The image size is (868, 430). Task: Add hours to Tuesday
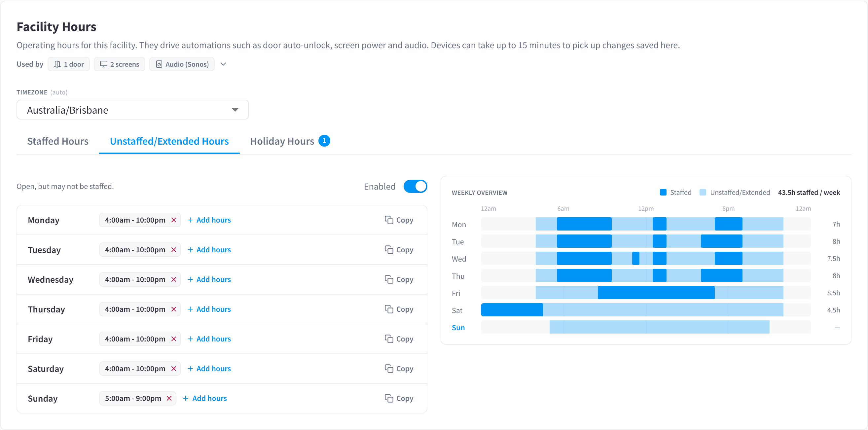coord(209,250)
